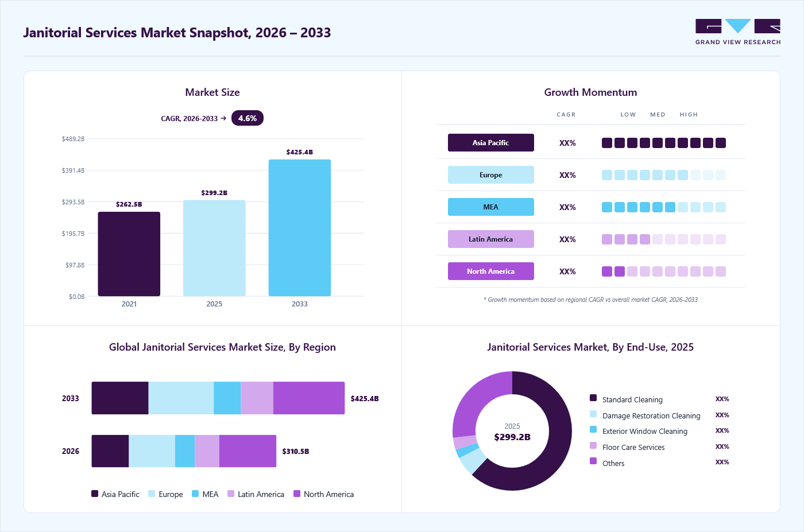Click the Damage Restoration Cleaning legend swatch
Screen dimensions: 804x532
coord(593,414)
